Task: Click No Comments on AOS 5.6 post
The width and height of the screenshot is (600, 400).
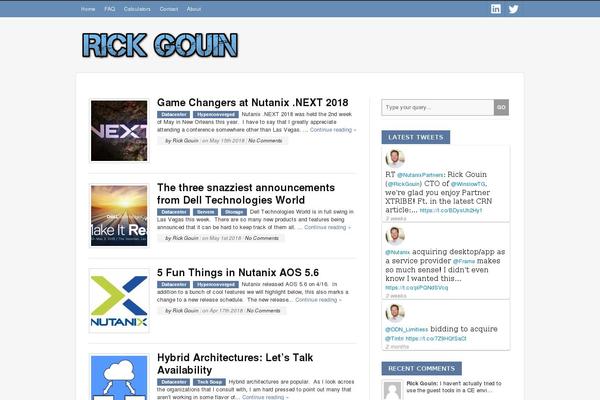Action: pyautogui.click(x=264, y=310)
